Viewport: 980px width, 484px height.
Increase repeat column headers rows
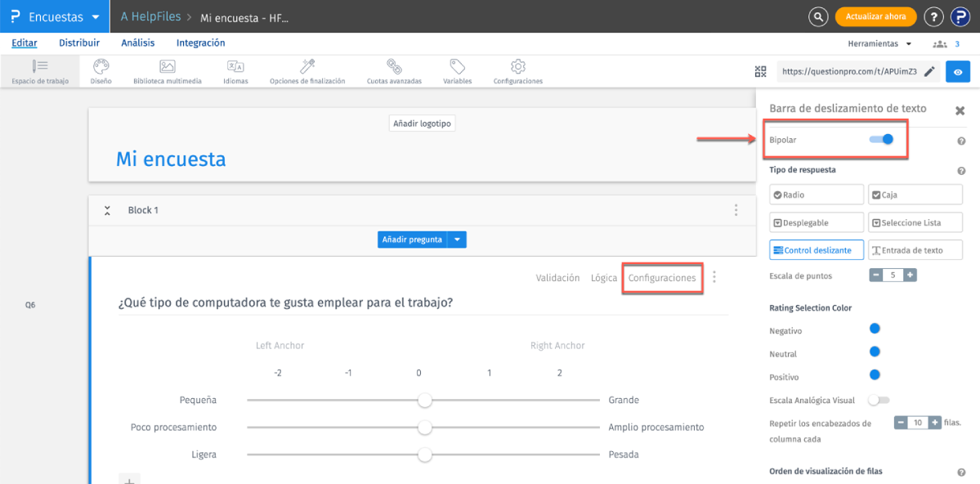[935, 423]
